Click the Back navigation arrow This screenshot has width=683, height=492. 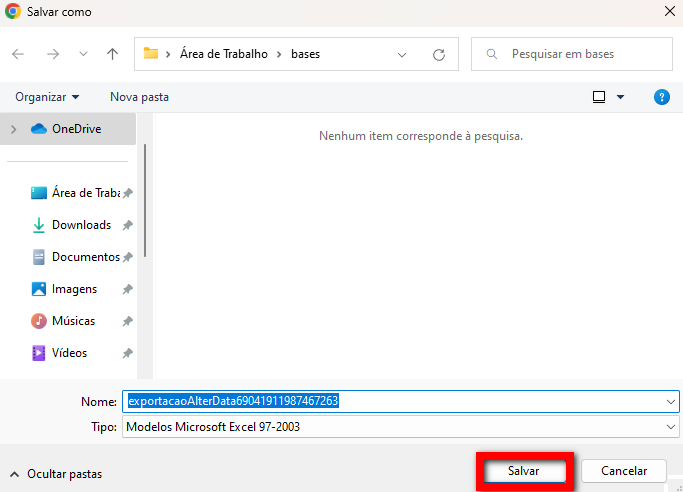[x=18, y=54]
